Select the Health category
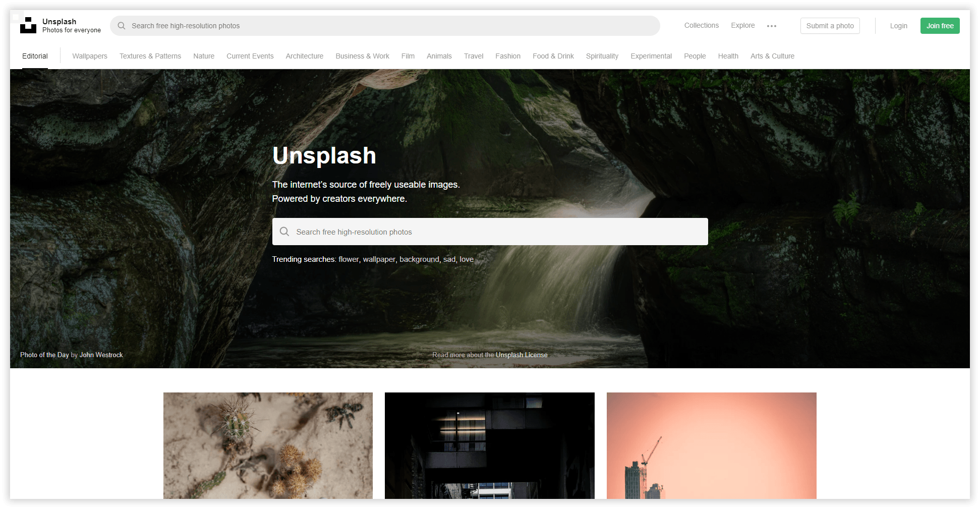 pos(728,56)
